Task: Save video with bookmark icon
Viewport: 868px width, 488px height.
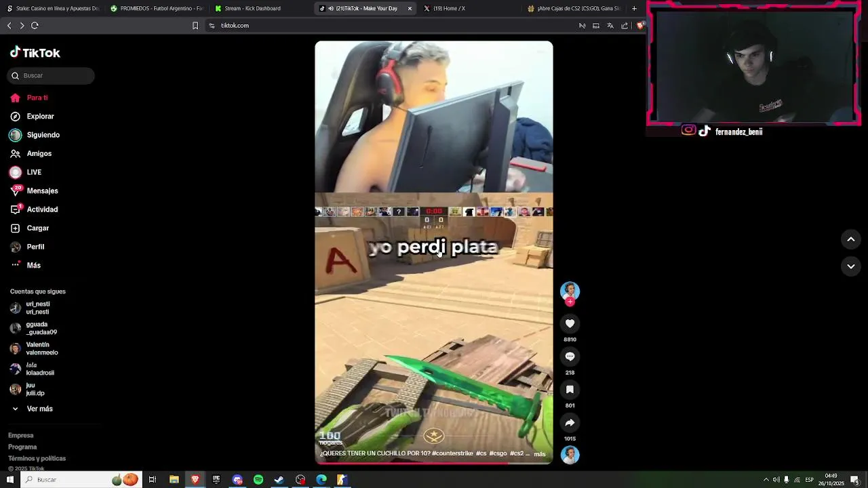Action: (x=570, y=390)
